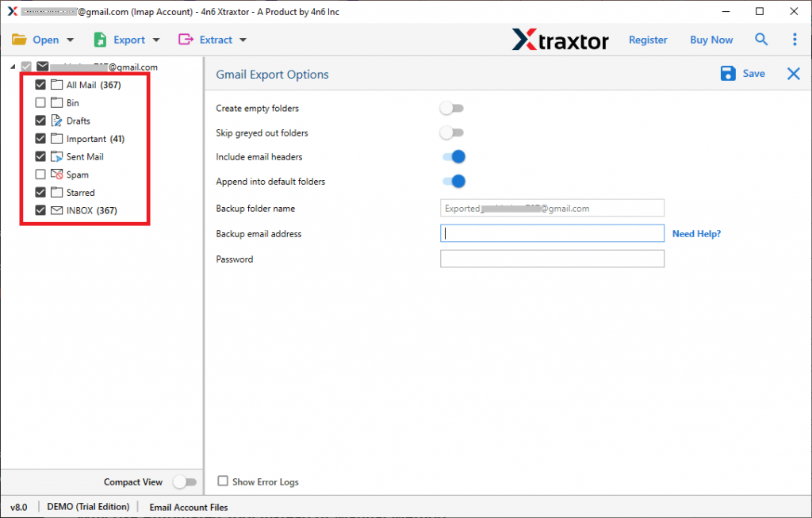Screen dimensions: 812x518
Task: Select the All Mail (367) label
Action: tap(94, 85)
